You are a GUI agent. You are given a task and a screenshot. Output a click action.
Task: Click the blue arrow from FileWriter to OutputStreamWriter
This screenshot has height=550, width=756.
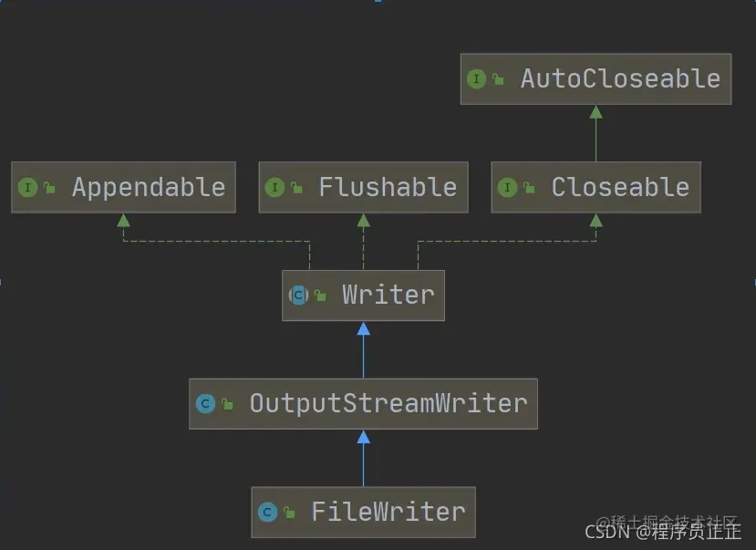364,459
